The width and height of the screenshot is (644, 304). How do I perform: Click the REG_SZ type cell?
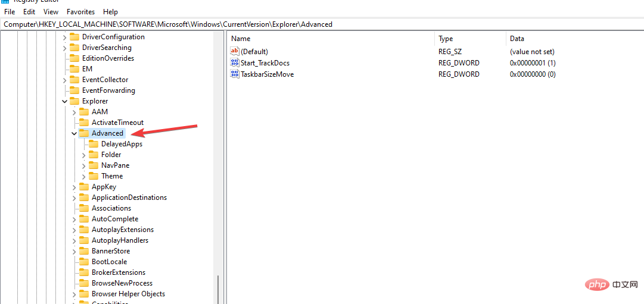pos(450,52)
